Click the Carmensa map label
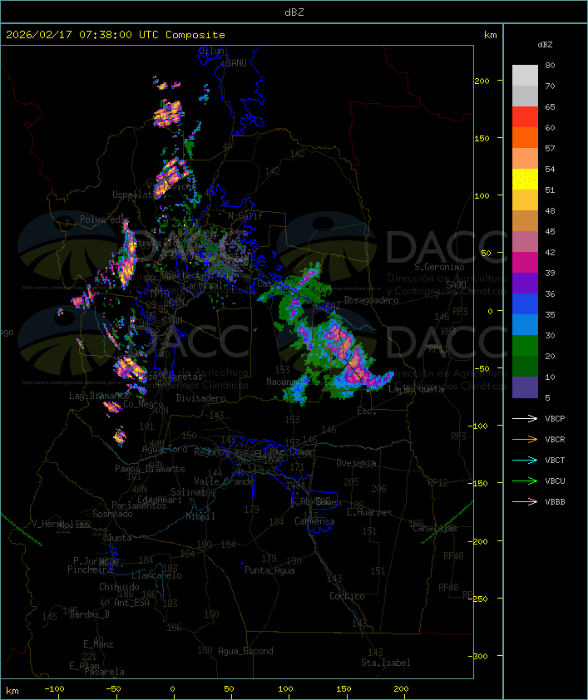Viewport: 588px width, 700px height. 314,521
